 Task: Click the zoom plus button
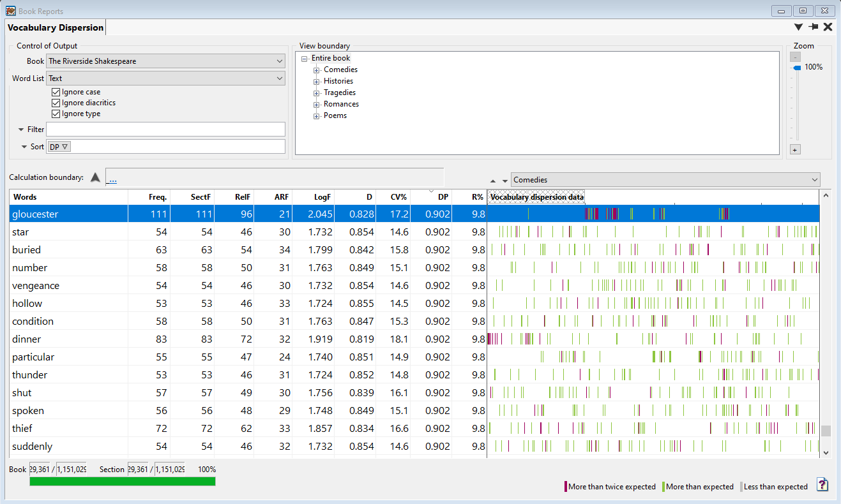point(795,149)
